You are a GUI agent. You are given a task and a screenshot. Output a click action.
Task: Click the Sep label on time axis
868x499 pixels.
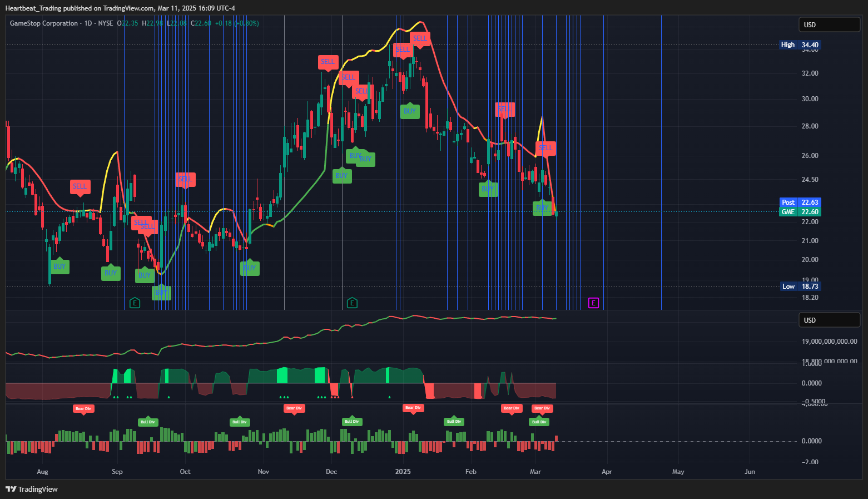[x=117, y=472]
